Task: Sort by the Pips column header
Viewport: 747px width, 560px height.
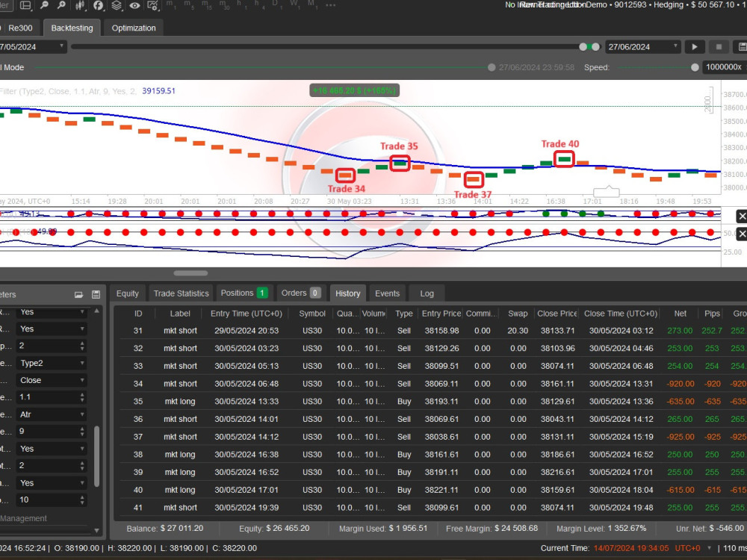Action: 712,314
